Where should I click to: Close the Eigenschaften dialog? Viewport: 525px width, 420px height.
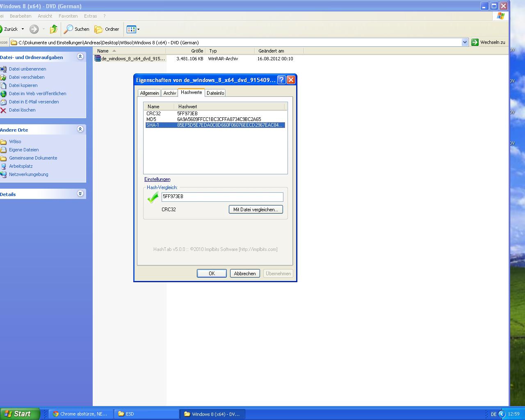coord(291,80)
